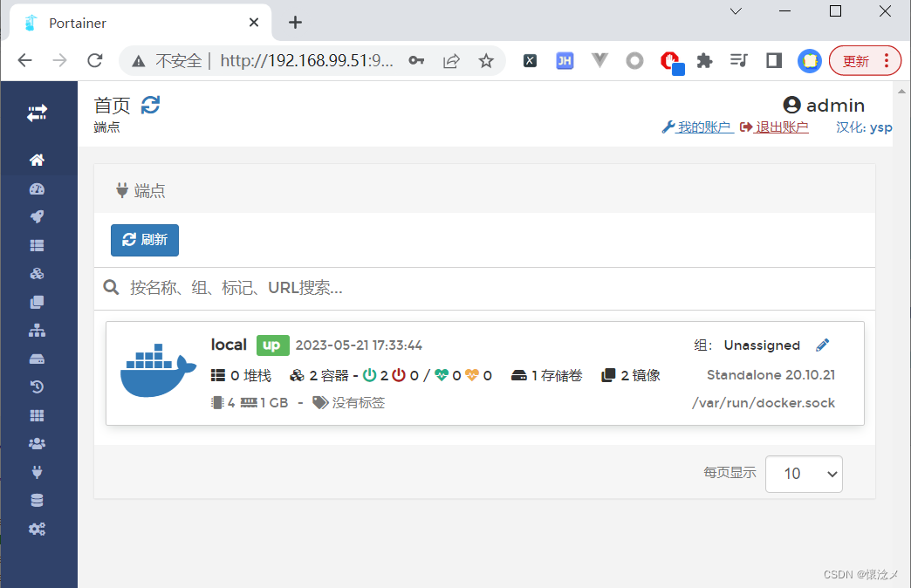Open 我的账户 my account link
This screenshot has width=911, height=588.
[703, 127]
